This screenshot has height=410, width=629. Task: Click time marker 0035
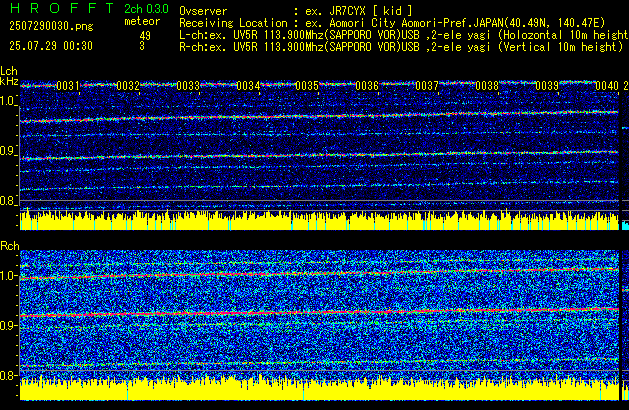coord(307,86)
